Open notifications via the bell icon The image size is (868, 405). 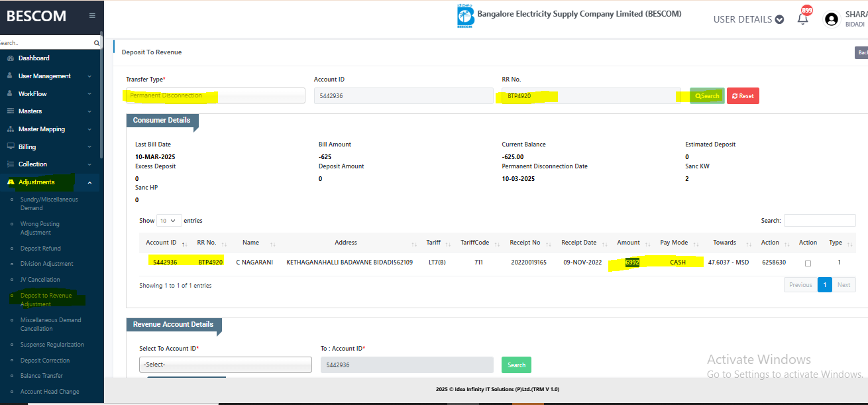(x=802, y=19)
